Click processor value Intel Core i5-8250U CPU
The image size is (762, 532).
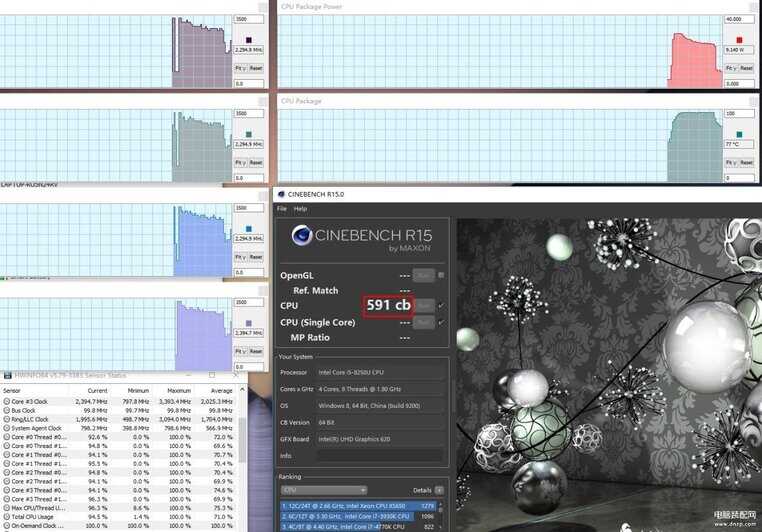click(351, 373)
